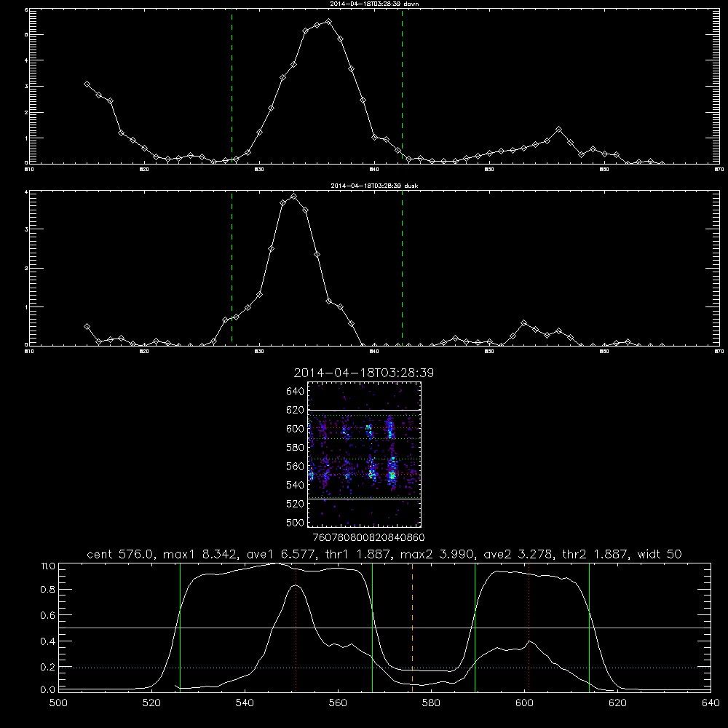Select the small dusk secondary peak diamond near 853
Image resolution: width=728 pixels, height=728 pixels.
coord(524,323)
